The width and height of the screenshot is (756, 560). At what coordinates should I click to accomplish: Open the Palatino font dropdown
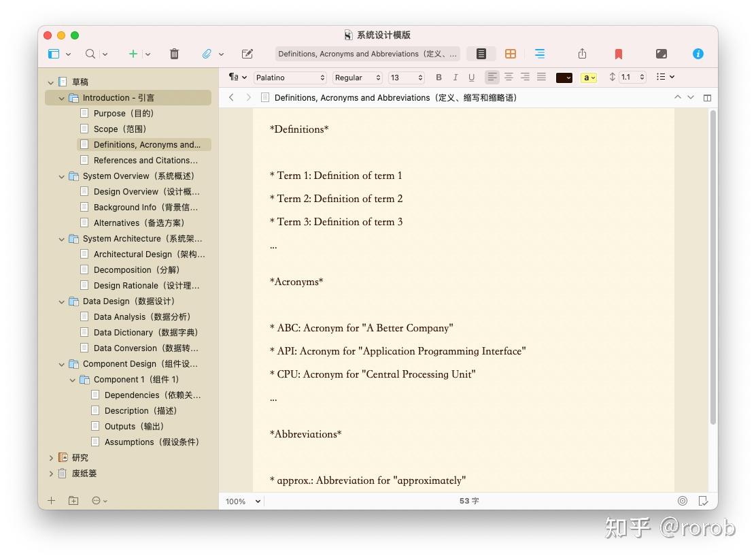tap(290, 78)
